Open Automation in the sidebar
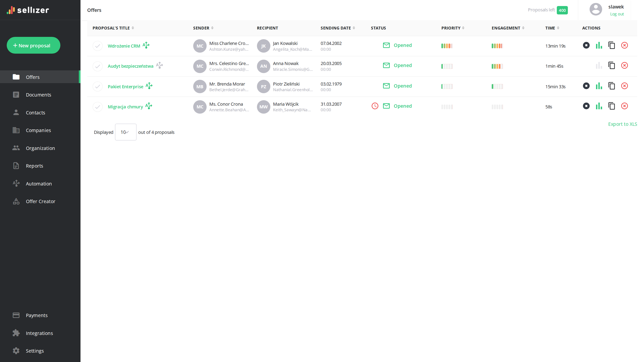Screen dimensions: 644x362 (x=40, y=184)
